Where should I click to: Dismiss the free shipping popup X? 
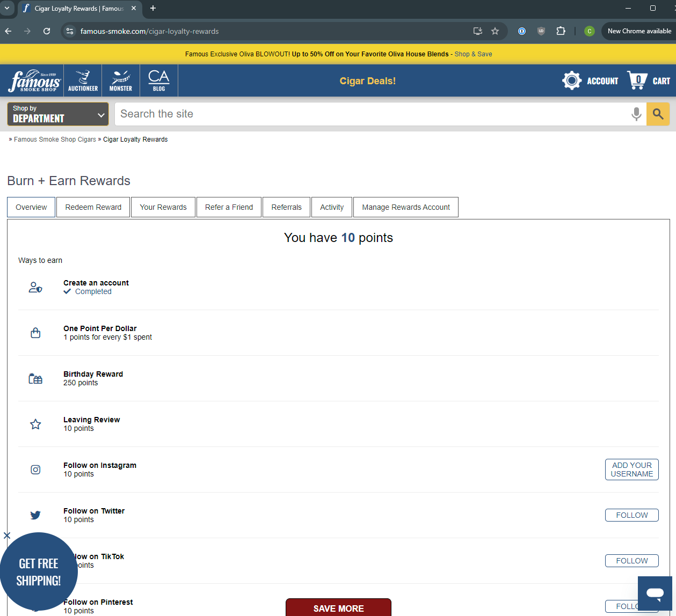tap(7, 536)
